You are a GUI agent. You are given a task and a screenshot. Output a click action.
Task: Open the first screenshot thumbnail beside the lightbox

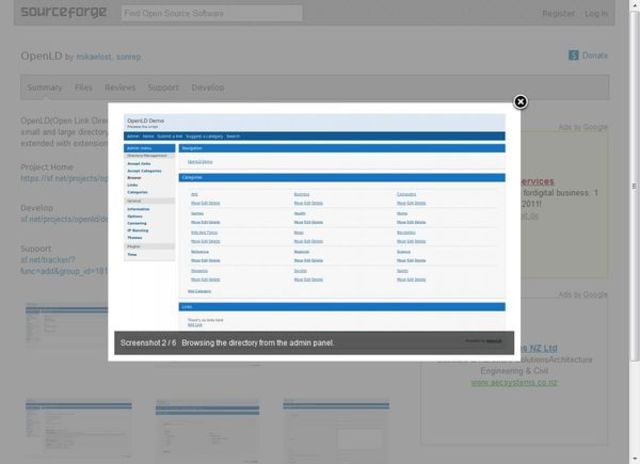(67, 324)
